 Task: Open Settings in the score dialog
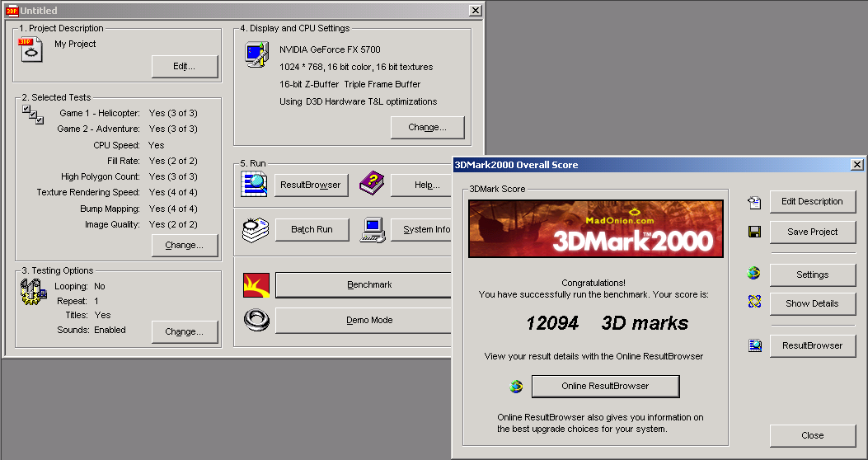point(813,275)
